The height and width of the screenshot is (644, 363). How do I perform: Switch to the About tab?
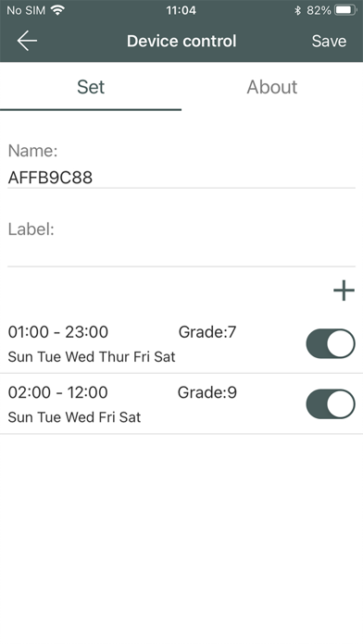click(272, 87)
